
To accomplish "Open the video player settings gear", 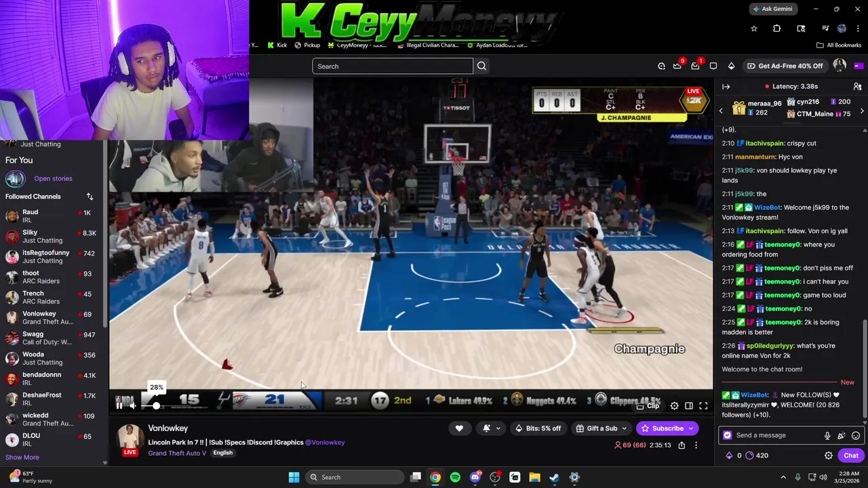I will coord(674,406).
